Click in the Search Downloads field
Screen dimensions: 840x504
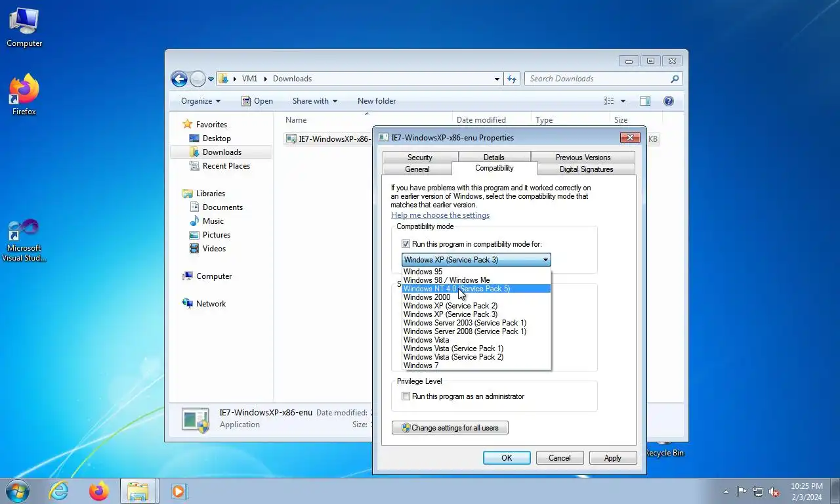coord(597,79)
